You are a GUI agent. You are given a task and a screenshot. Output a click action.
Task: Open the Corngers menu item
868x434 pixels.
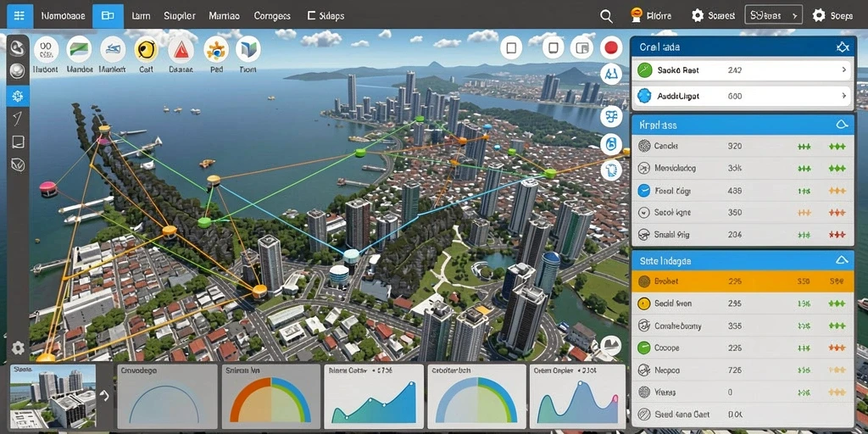pyautogui.click(x=272, y=16)
